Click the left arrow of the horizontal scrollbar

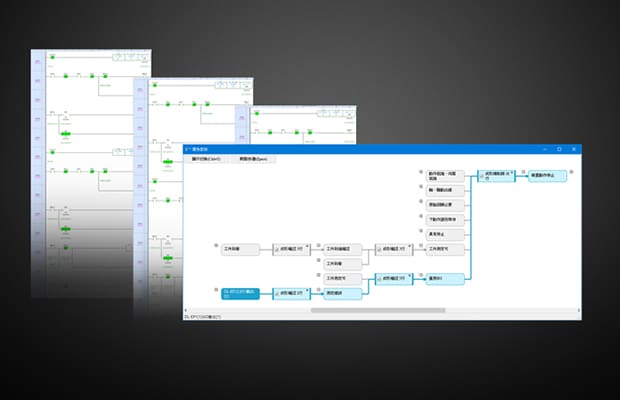click(x=186, y=310)
